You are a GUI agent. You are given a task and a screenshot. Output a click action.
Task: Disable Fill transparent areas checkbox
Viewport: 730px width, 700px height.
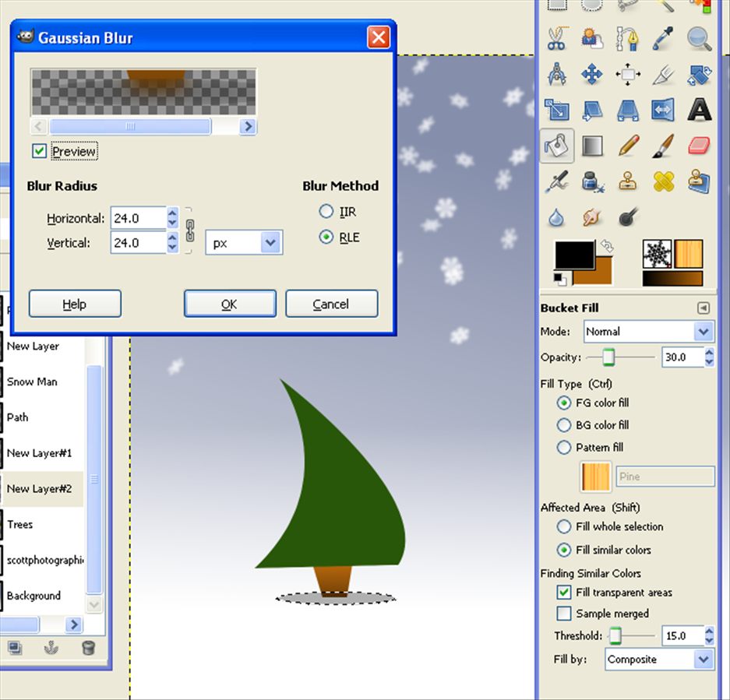click(564, 592)
